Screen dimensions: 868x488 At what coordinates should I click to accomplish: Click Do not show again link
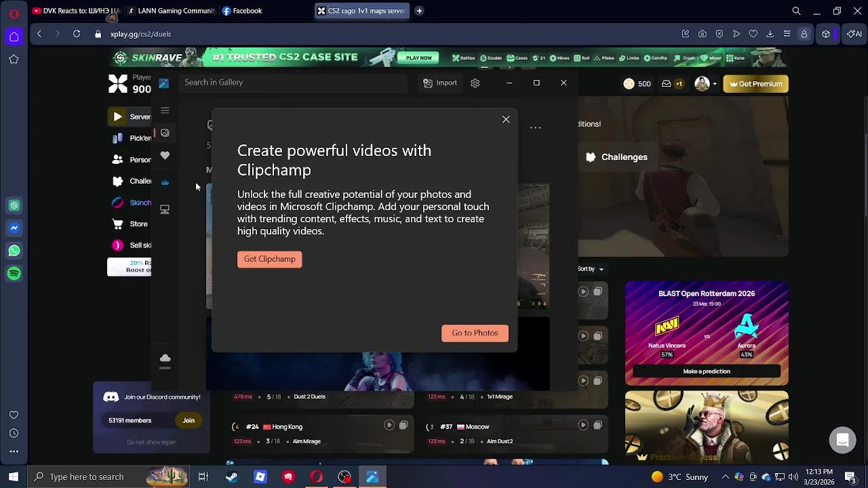click(152, 442)
